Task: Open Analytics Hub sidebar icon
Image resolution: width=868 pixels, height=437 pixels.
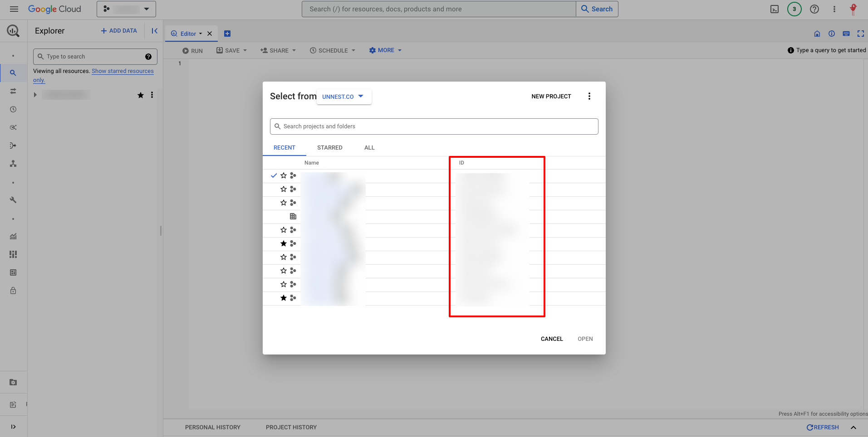Action: [x=13, y=127]
